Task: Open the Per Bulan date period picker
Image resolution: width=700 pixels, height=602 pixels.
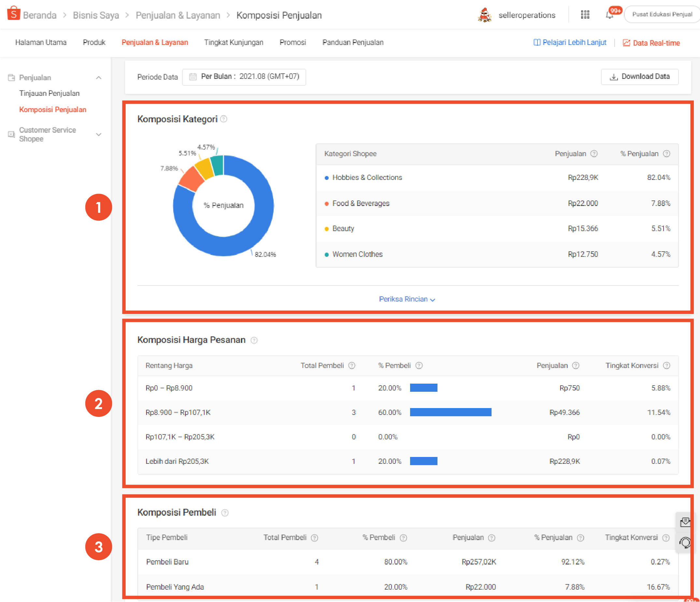Action: pos(244,77)
